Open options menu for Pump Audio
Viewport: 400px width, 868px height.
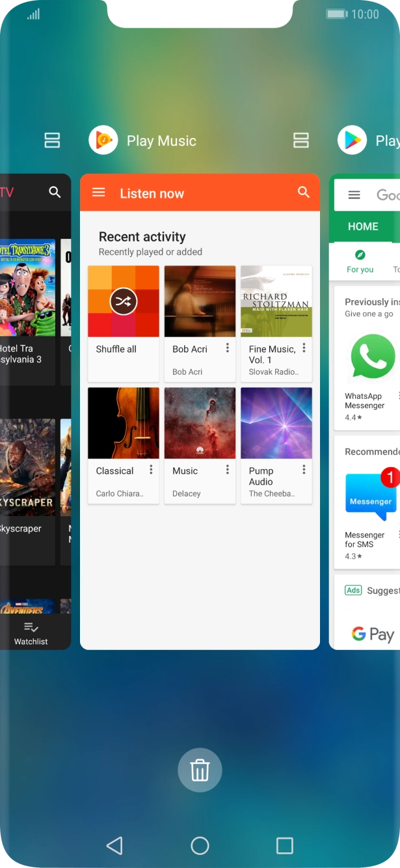point(304,470)
